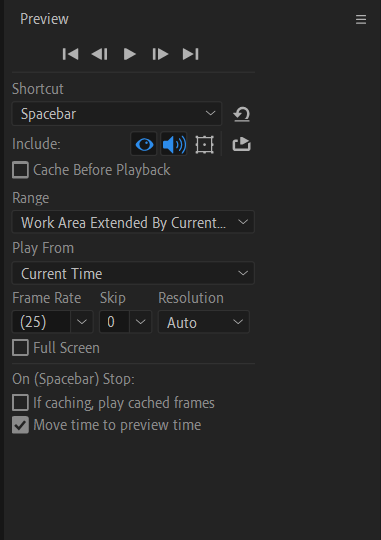381x540 pixels.
Task: Reset shortcut settings with revert icon
Action: click(241, 114)
